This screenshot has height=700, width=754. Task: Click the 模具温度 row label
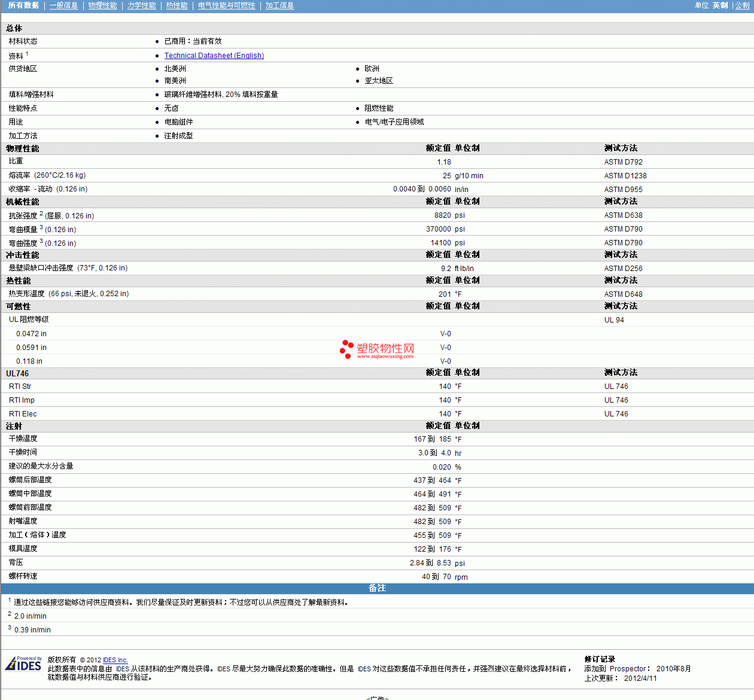point(23,549)
